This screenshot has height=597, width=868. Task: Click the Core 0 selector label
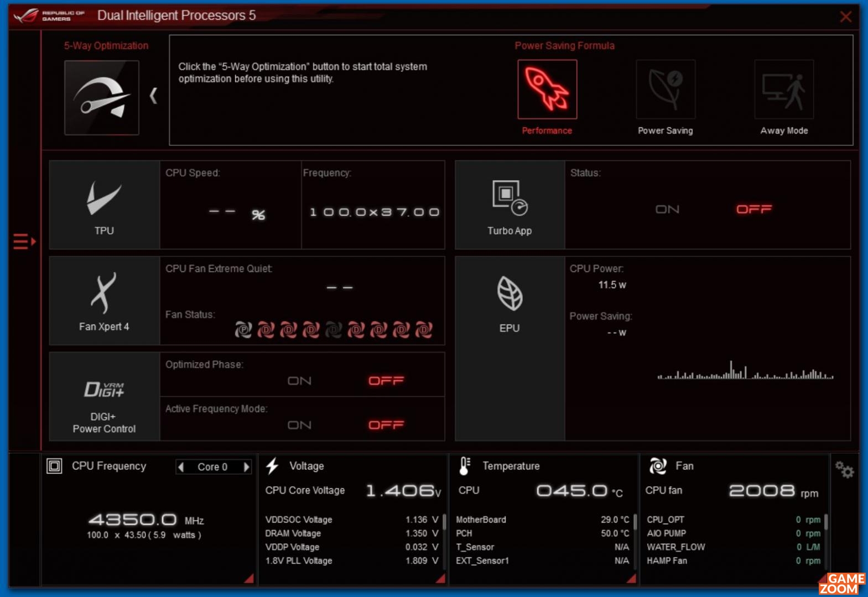tap(212, 467)
